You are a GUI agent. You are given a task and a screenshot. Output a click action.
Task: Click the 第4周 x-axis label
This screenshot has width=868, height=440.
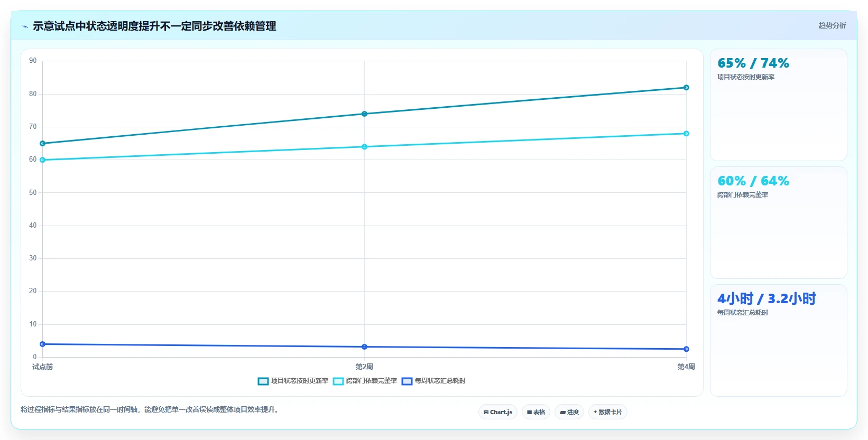686,367
